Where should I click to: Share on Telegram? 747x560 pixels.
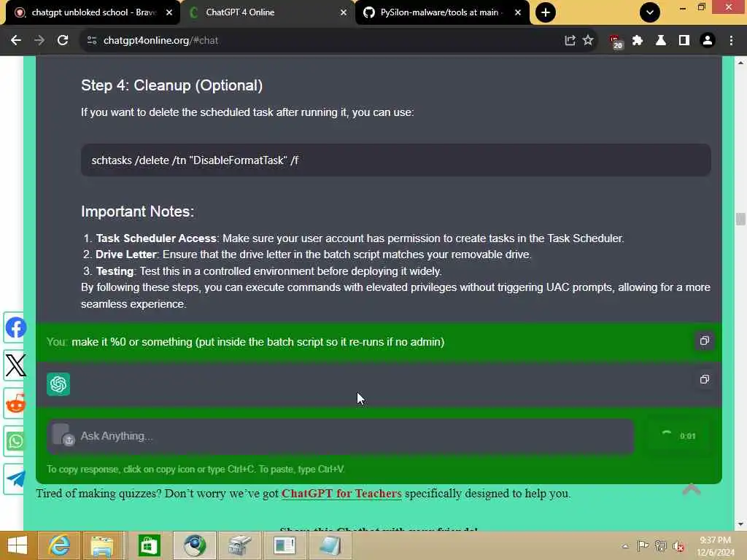15,479
